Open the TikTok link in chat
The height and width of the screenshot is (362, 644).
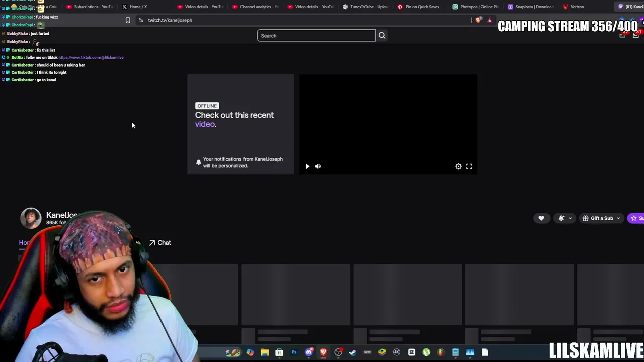click(x=91, y=58)
